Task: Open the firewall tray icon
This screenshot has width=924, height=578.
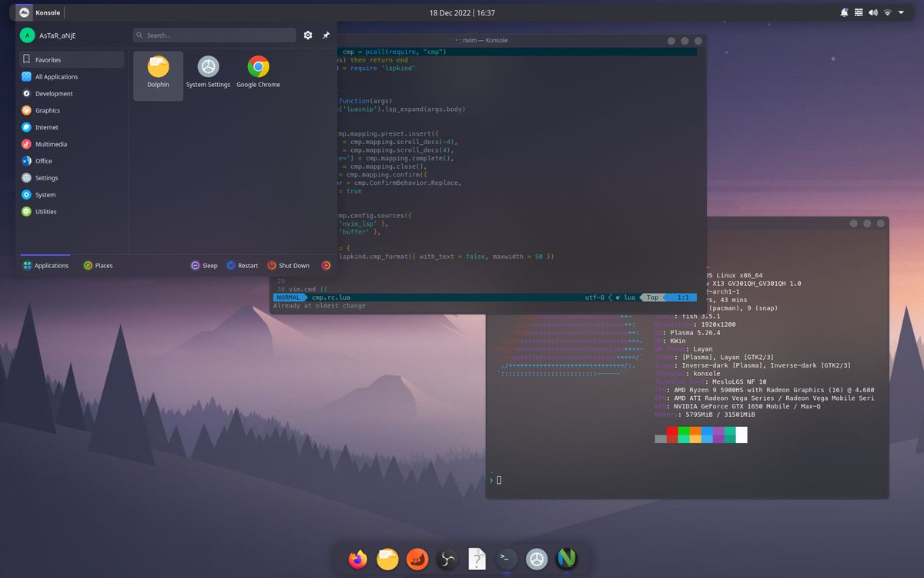Action: (x=859, y=12)
